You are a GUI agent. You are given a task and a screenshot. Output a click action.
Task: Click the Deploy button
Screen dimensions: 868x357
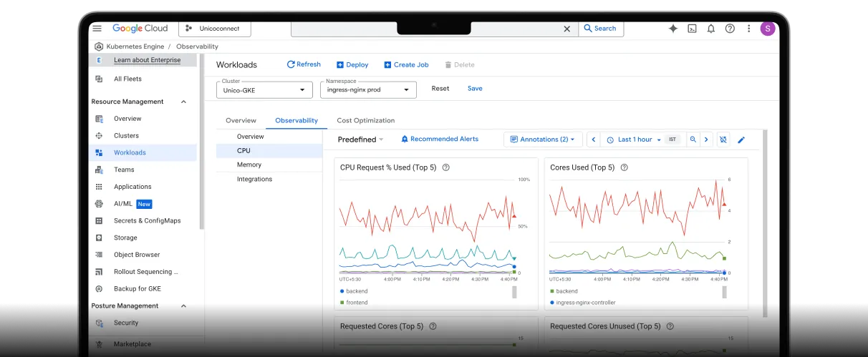coord(352,64)
